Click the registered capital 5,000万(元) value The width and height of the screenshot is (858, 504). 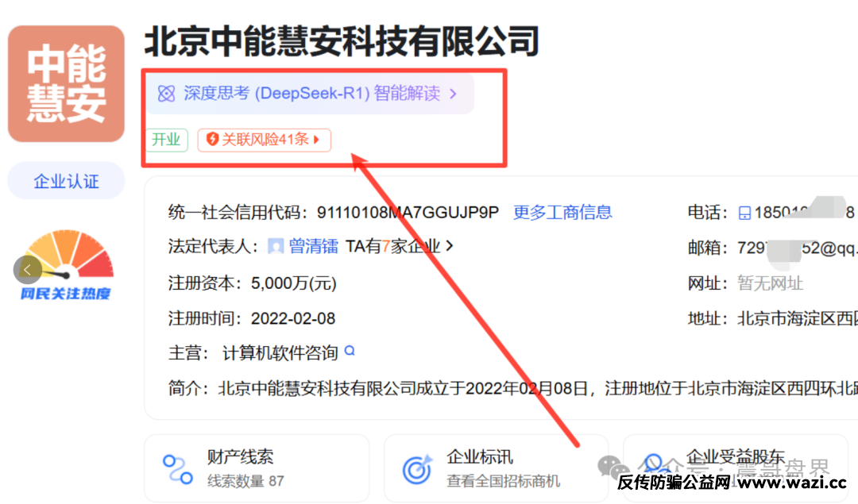point(294,283)
